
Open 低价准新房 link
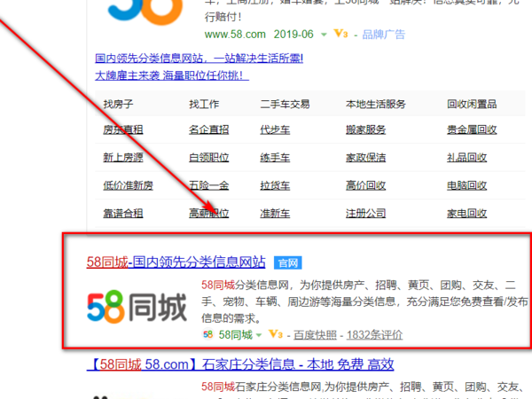[x=129, y=185]
